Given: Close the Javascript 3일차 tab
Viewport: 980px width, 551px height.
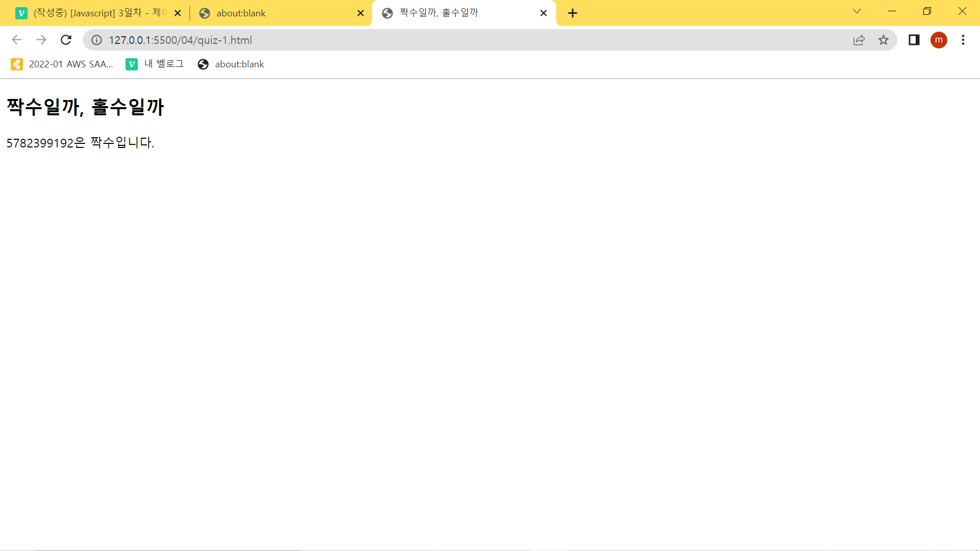Looking at the screenshot, I should 178,13.
